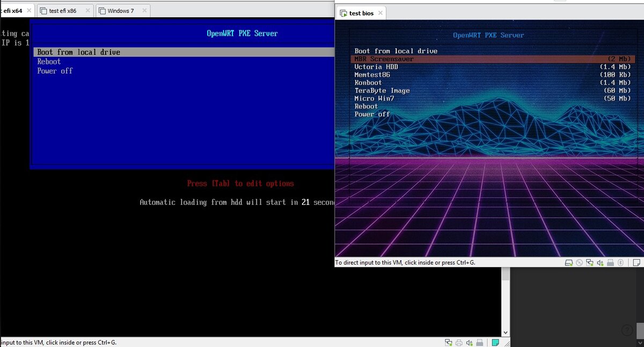Click the '(2 Mb)' size value

[619, 59]
